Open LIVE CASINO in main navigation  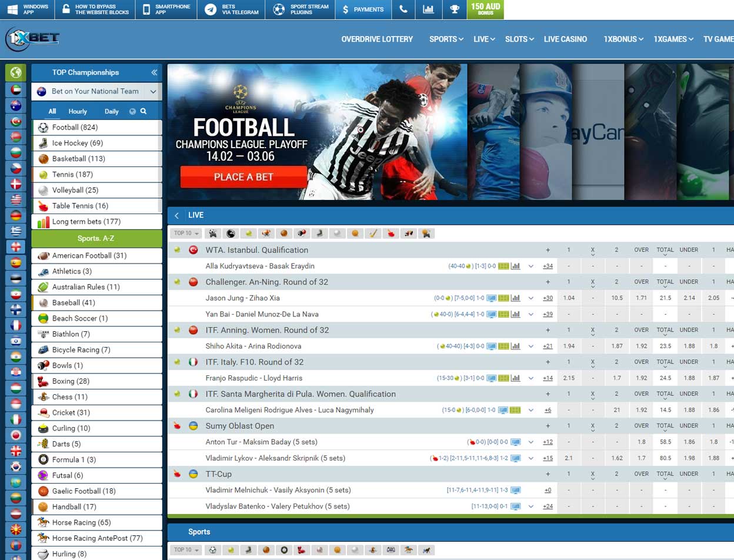[565, 39]
